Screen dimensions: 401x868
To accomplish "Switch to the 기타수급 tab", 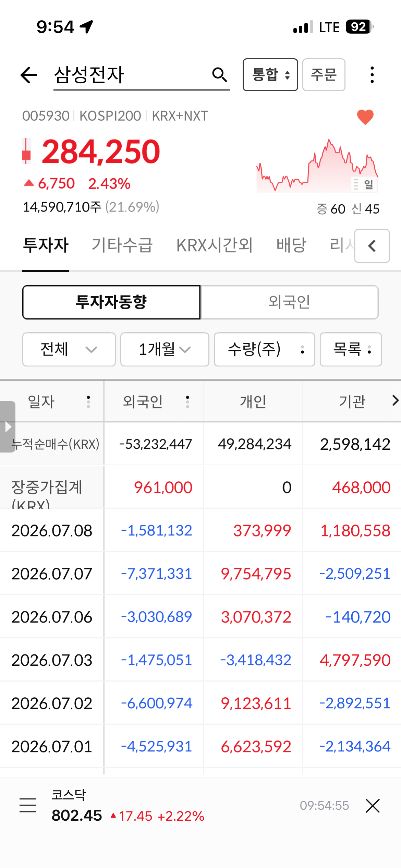I will 122,245.
